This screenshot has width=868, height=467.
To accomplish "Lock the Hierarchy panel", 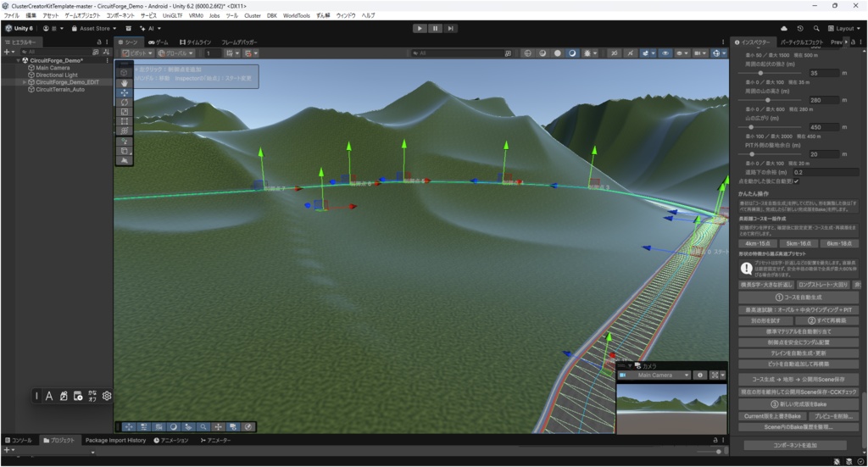I will coord(99,42).
